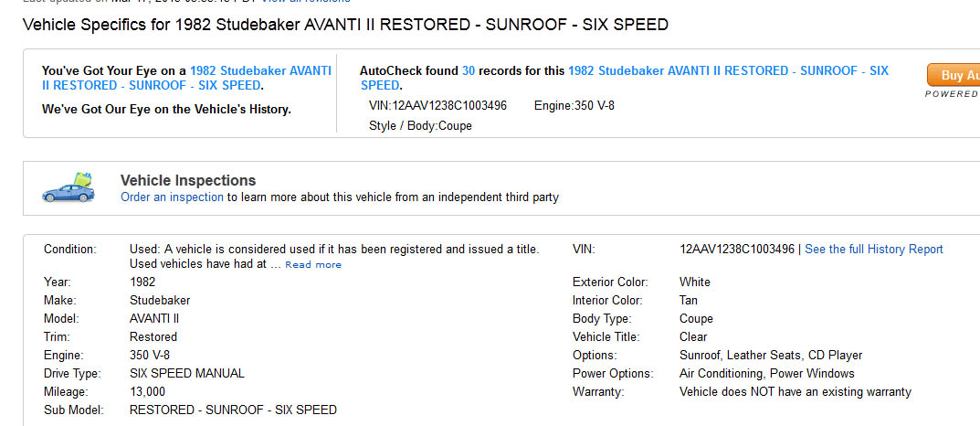980x426 pixels.
Task: Click the "Vehicle Specifics for 1982 Studebaker" heading
Action: click(344, 25)
